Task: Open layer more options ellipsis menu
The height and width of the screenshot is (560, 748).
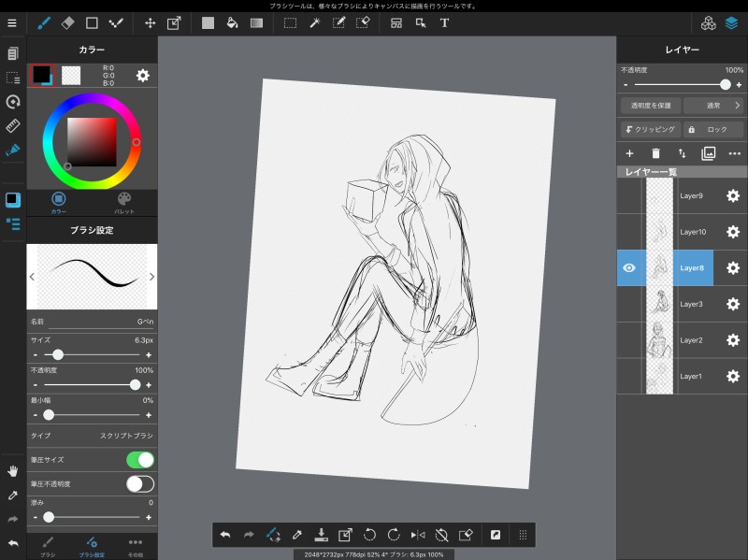Action: 734,153
